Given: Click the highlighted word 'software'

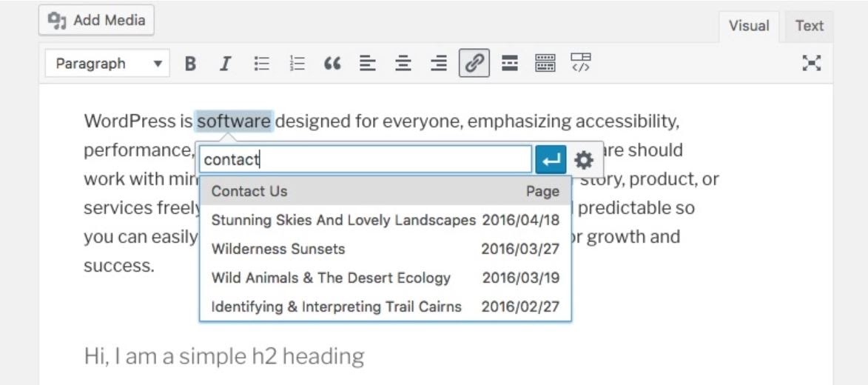Looking at the screenshot, I should click(234, 121).
